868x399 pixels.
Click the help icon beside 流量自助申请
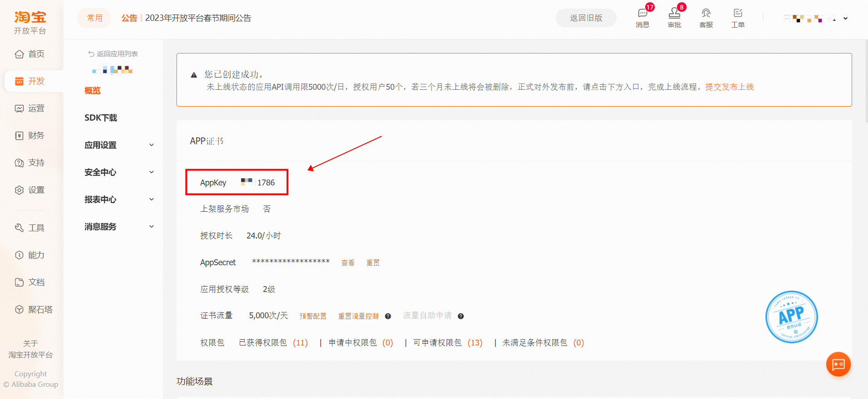point(461,316)
